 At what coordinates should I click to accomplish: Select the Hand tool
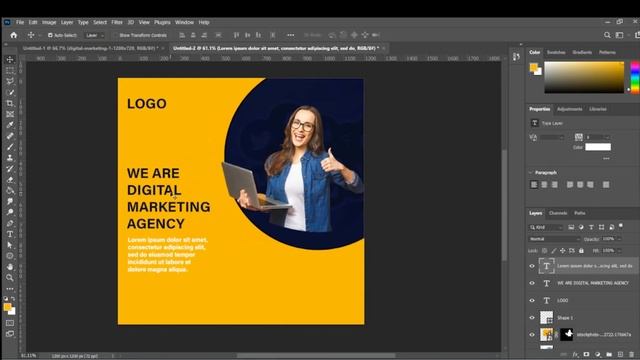(10, 267)
